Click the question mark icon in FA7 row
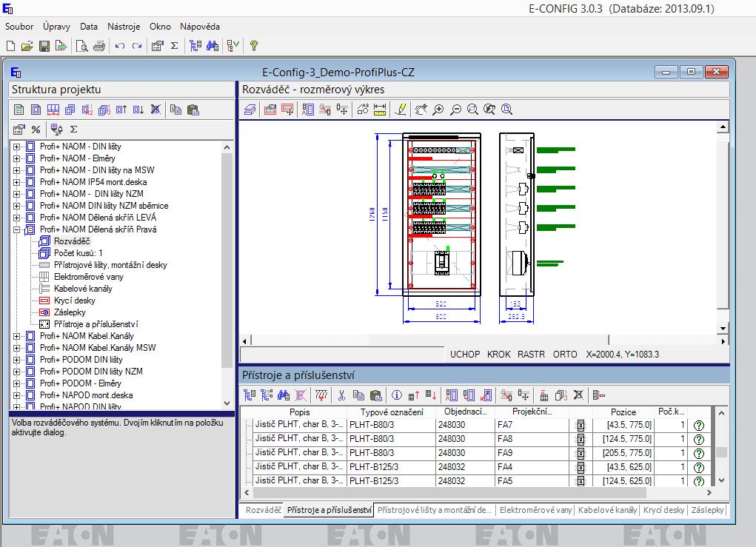Image resolution: width=756 pixels, height=547 pixels. pyautogui.click(x=699, y=425)
